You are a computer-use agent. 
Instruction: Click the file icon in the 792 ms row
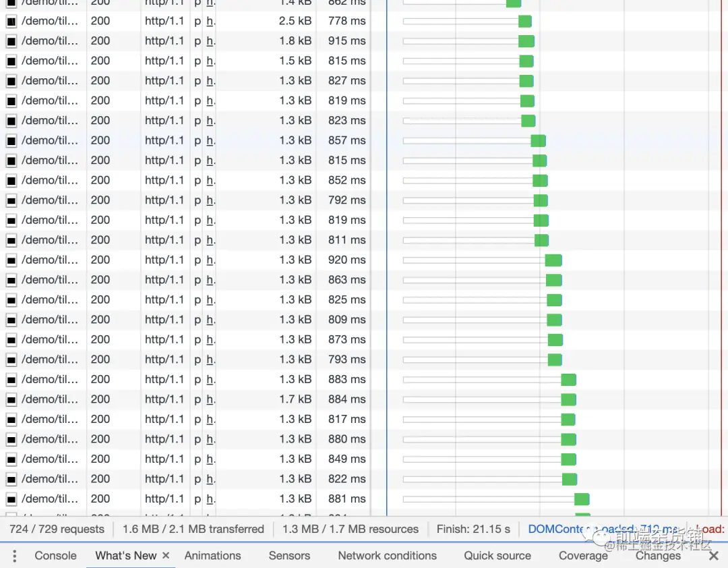[11, 201]
